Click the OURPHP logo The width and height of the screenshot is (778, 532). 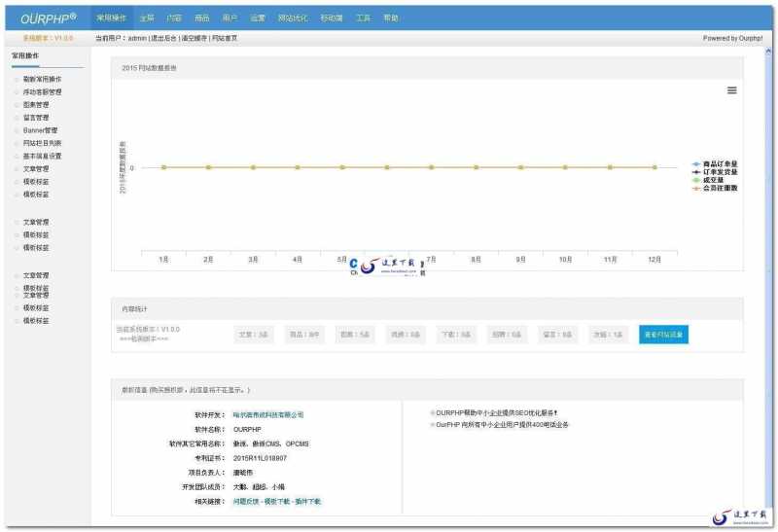click(x=48, y=18)
